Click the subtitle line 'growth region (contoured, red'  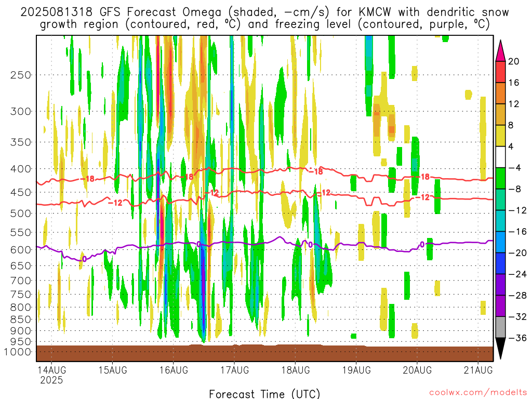point(264,24)
